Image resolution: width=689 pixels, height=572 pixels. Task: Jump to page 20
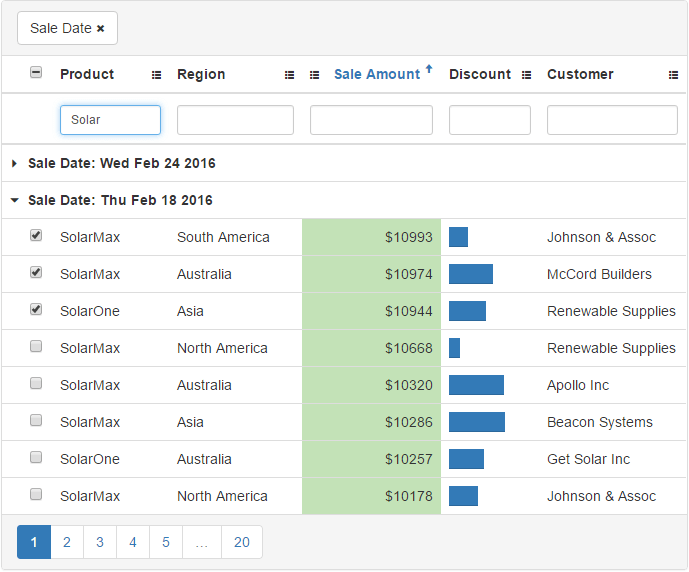tap(241, 542)
